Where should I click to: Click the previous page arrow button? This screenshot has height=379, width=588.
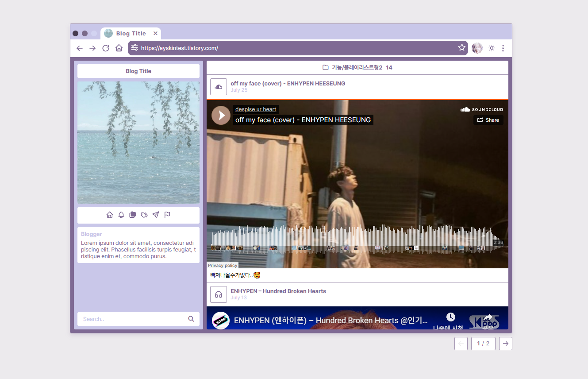coord(461,344)
